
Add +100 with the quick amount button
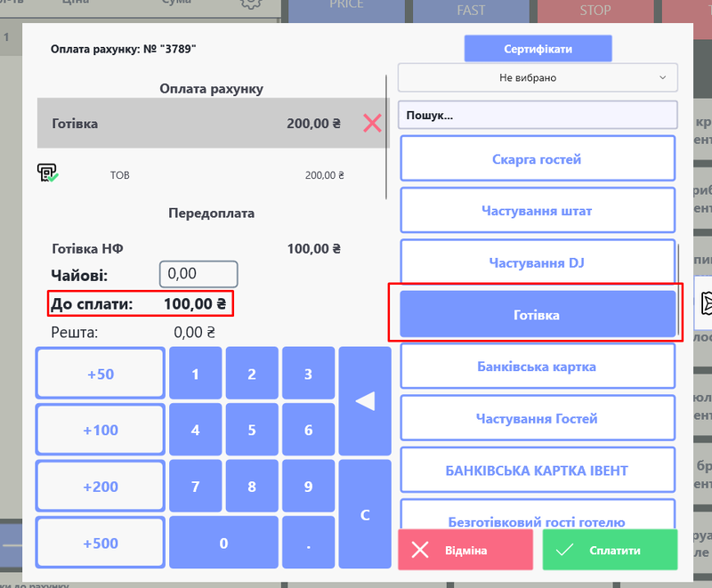coord(100,430)
